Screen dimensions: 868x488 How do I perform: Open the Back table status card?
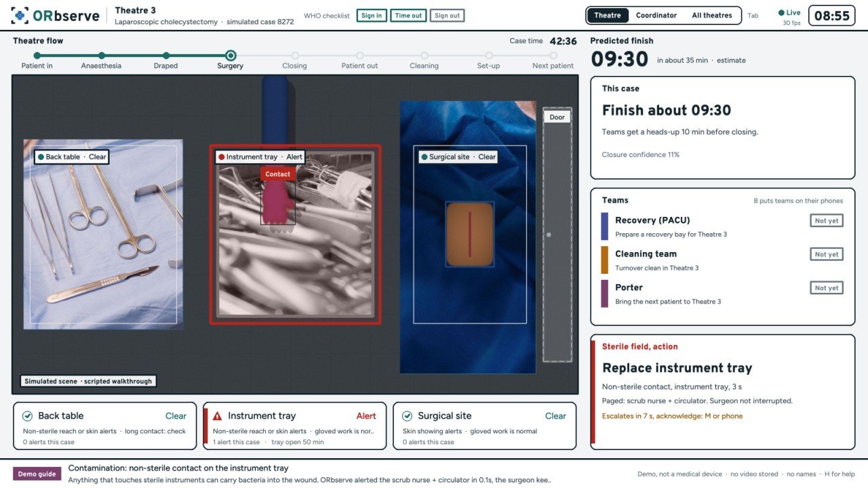[x=105, y=426]
